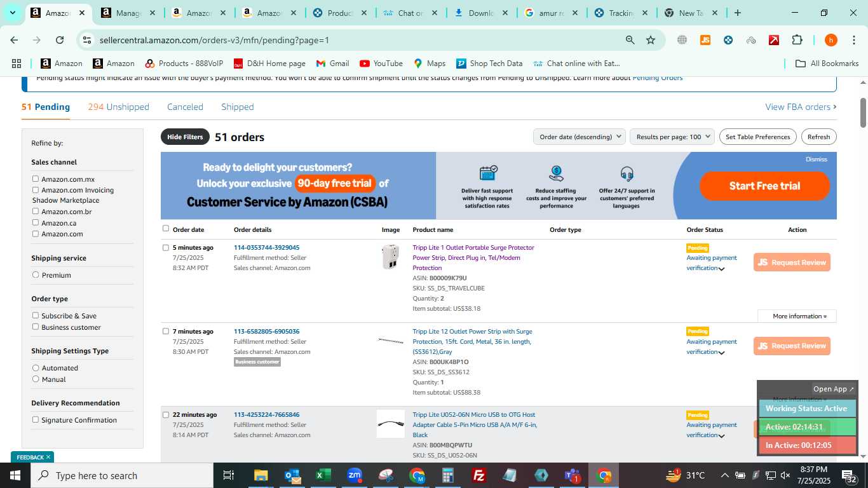This screenshot has width=868, height=488.
Task: Tick the select-all checkbox in the table header
Action: [x=166, y=229]
